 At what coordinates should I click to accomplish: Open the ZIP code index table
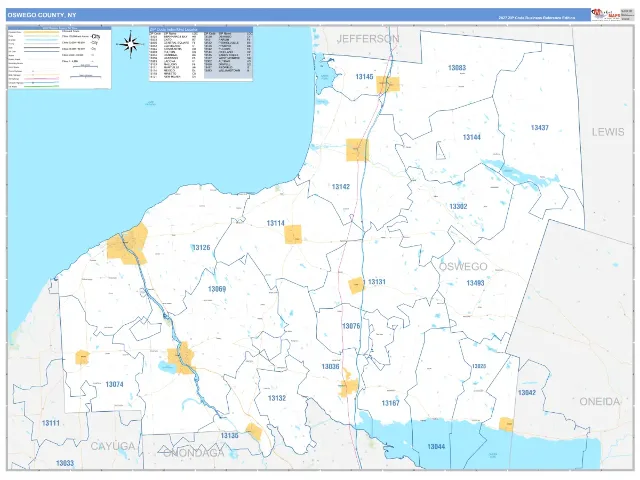click(200, 53)
